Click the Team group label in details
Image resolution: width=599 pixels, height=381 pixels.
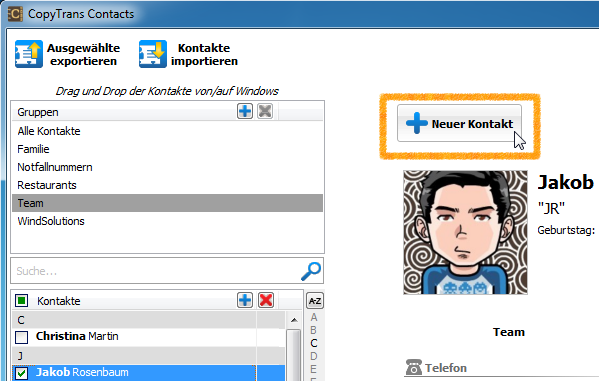[x=509, y=332]
